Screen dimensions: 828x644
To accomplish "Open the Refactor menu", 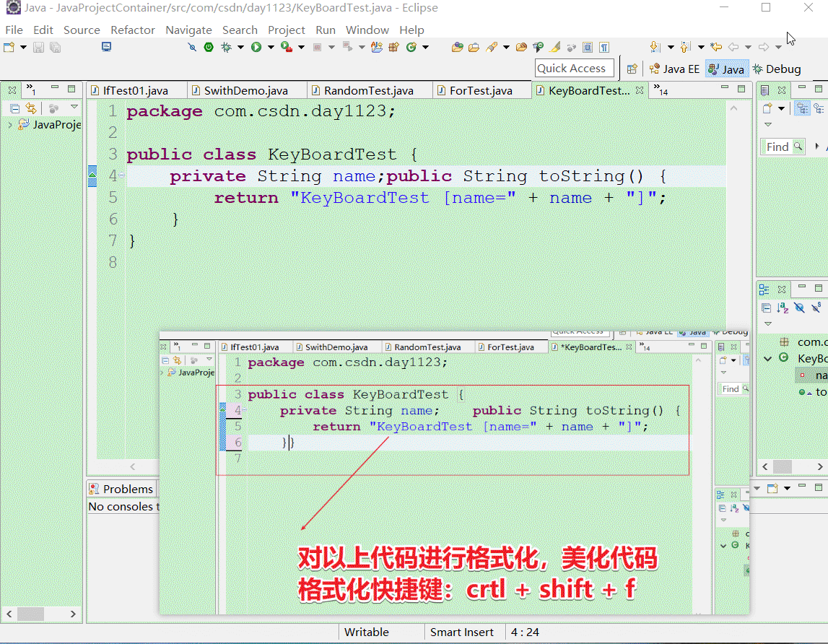I will click(133, 30).
